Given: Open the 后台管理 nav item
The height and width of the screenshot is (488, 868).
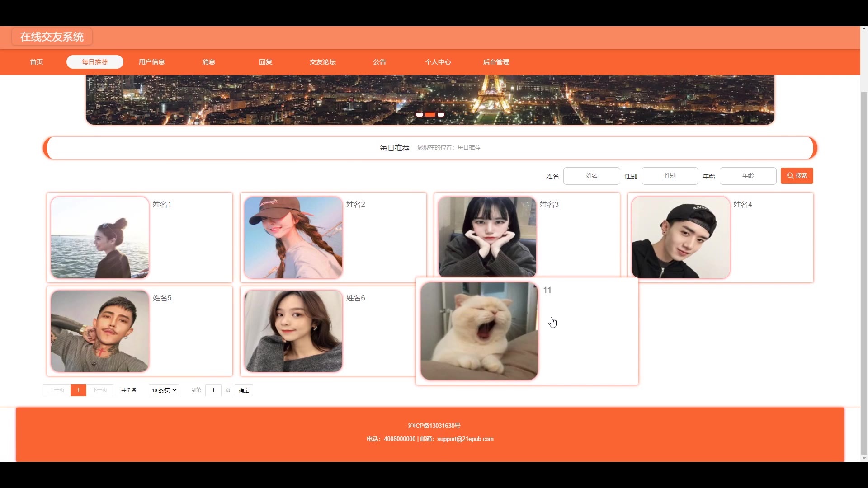Looking at the screenshot, I should (x=496, y=62).
